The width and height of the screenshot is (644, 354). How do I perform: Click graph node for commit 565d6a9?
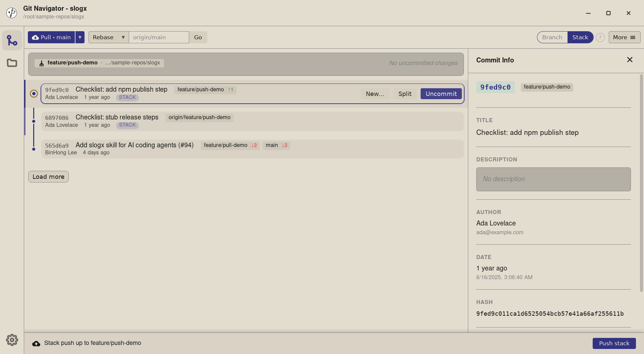[34, 149]
